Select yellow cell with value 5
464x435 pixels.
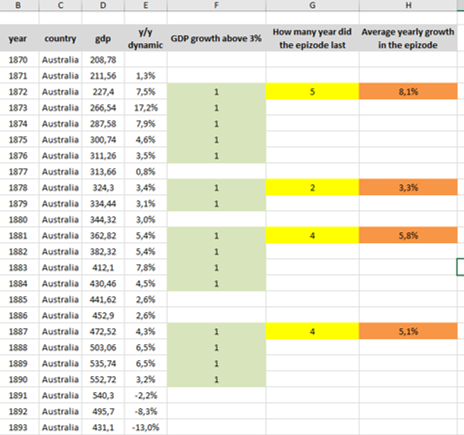click(x=312, y=92)
